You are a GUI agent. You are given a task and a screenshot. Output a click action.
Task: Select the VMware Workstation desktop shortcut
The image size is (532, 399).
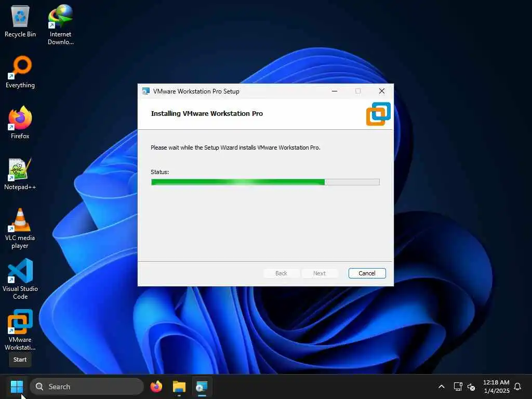(x=20, y=330)
